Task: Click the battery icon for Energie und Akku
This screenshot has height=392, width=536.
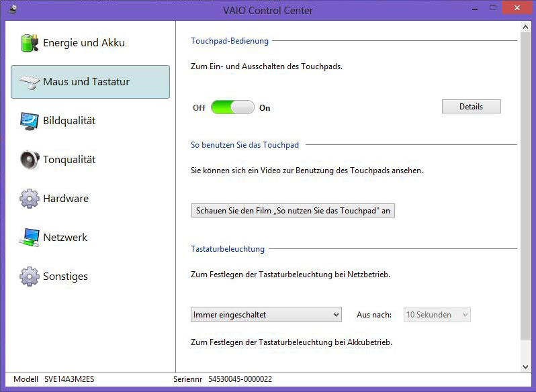Action: coord(30,43)
